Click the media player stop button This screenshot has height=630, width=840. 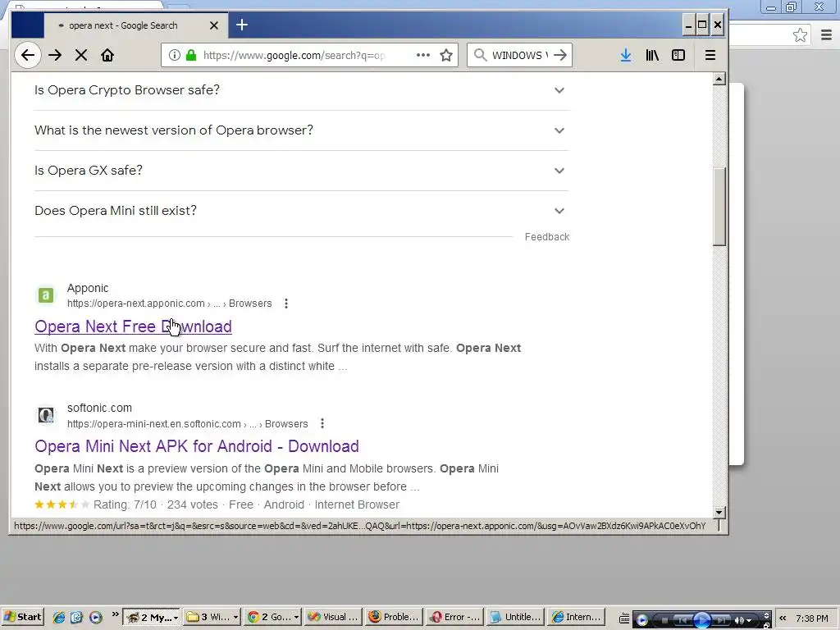[x=664, y=620]
